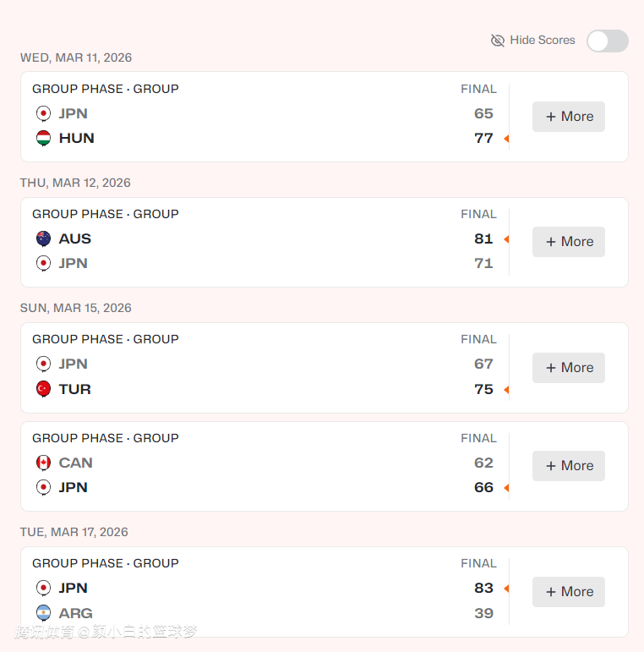Viewport: 644px width, 652px height.
Task: Select HUN team name link
Action: pos(77,138)
